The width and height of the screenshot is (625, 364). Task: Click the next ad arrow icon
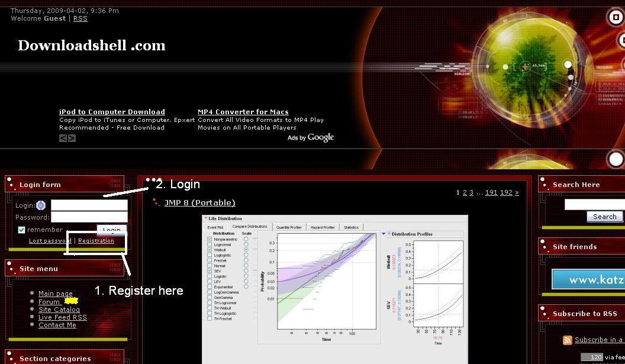pyautogui.click(x=72, y=138)
